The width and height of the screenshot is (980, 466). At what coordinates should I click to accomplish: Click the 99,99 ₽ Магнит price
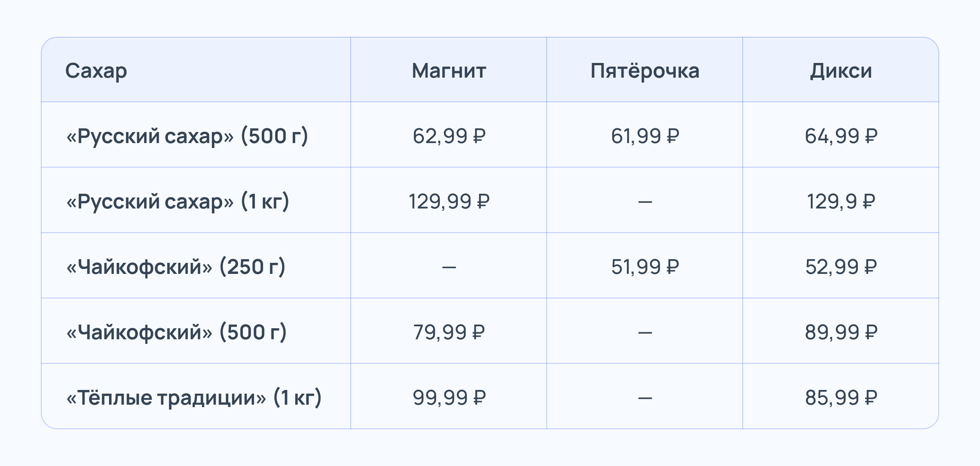pos(449,397)
